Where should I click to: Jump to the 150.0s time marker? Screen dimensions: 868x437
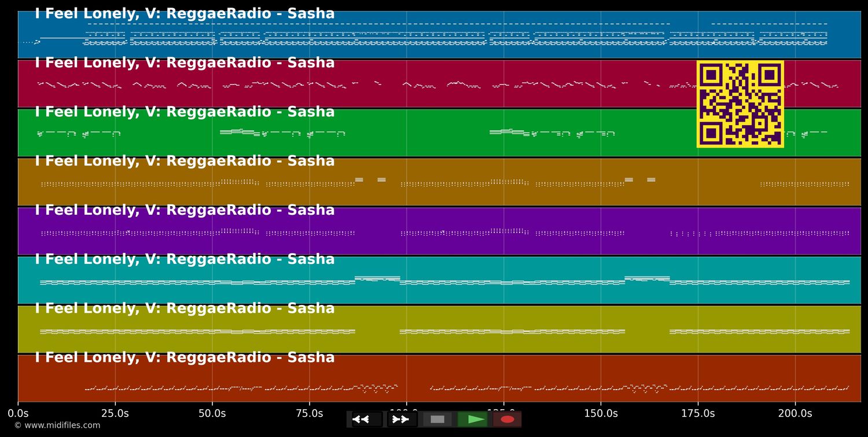[x=601, y=413]
